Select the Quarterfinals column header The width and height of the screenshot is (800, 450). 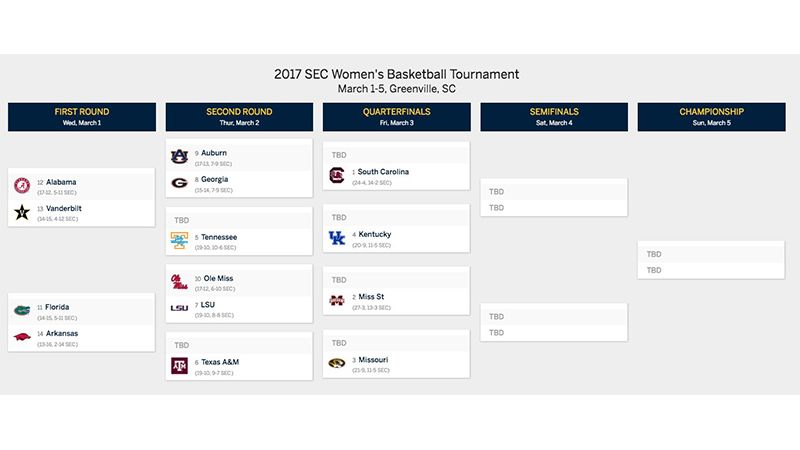click(396, 117)
